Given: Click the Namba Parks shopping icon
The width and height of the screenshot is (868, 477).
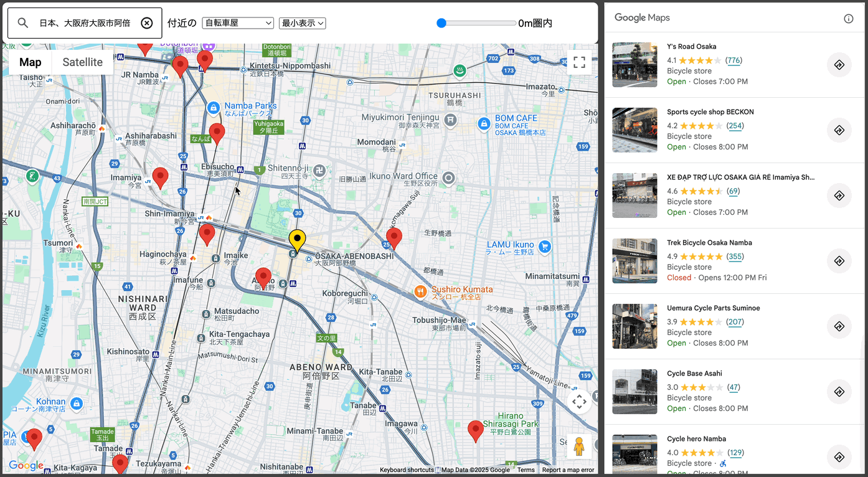Looking at the screenshot, I should [213, 108].
